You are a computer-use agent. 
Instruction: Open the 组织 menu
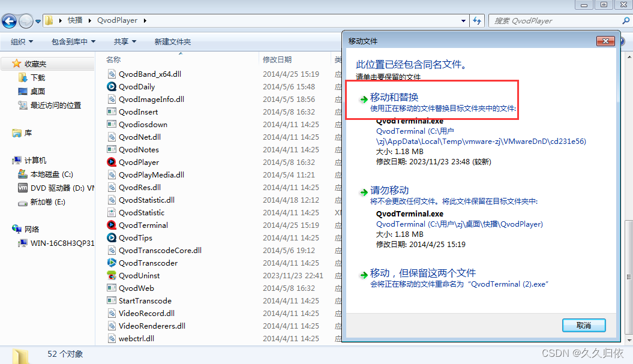[22, 41]
